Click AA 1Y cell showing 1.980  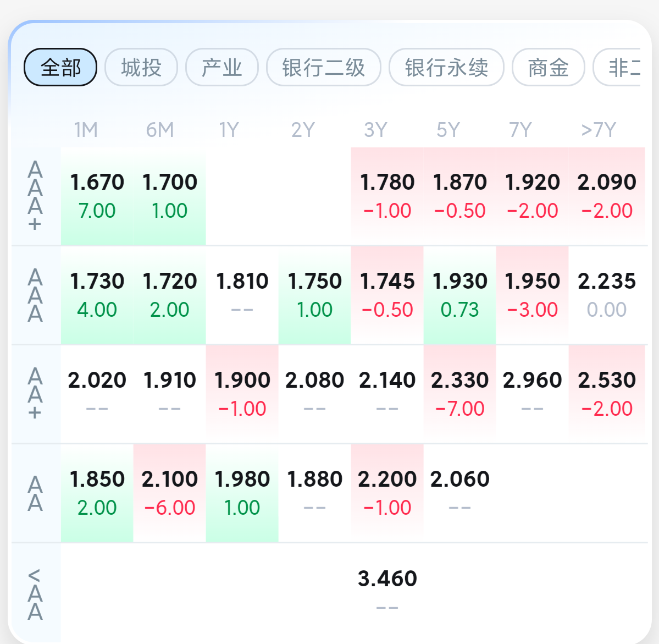click(242, 493)
